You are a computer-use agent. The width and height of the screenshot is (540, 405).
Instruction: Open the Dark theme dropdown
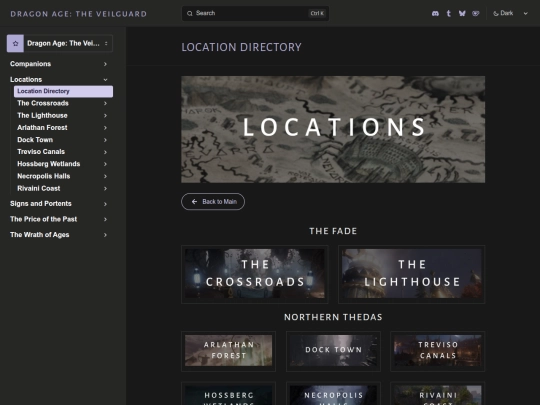point(510,13)
